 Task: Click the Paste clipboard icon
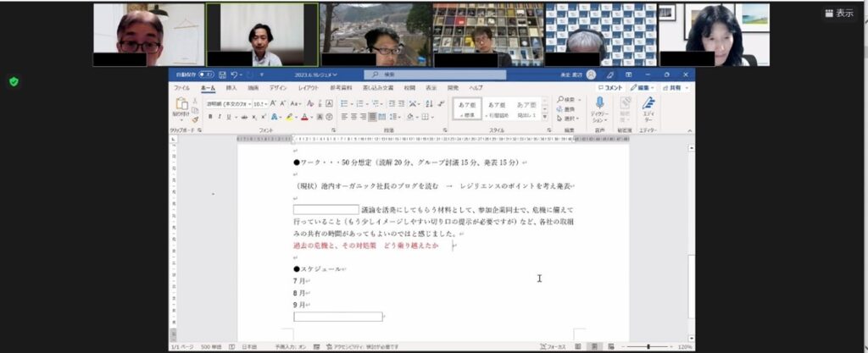pyautogui.click(x=181, y=104)
